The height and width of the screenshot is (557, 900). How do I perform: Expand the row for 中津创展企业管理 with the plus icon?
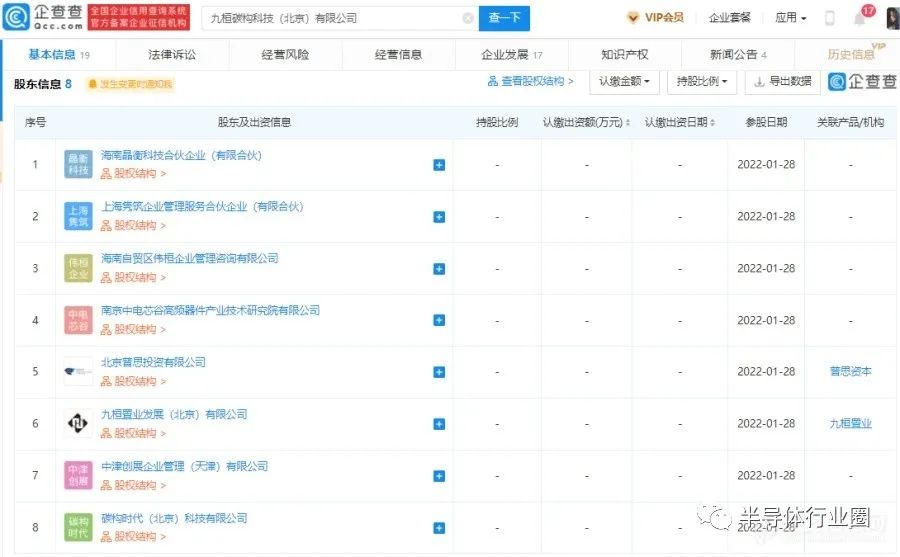tap(439, 476)
